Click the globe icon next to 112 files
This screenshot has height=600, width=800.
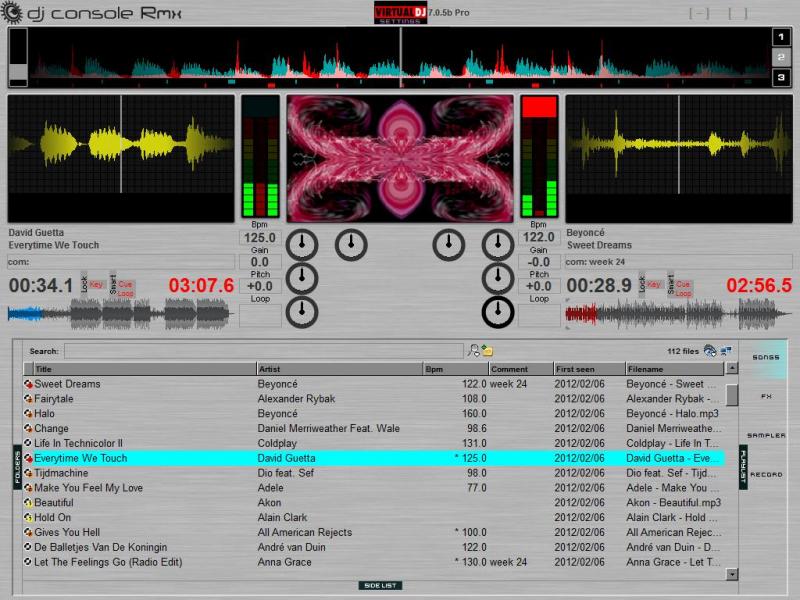tap(710, 351)
